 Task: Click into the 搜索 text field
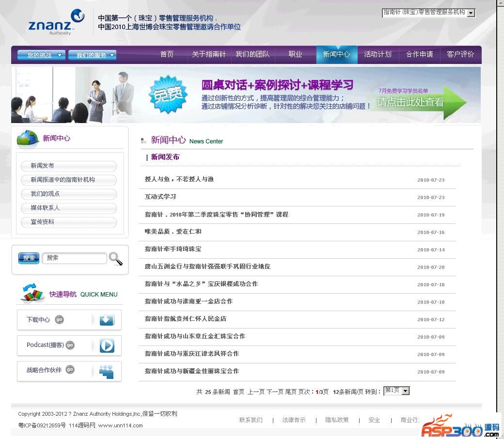(74, 258)
